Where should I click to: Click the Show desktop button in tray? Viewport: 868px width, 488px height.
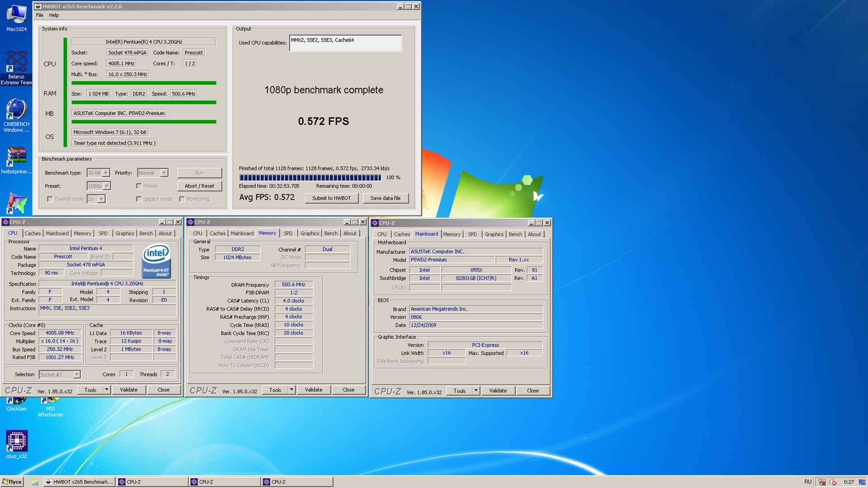(x=862, y=482)
